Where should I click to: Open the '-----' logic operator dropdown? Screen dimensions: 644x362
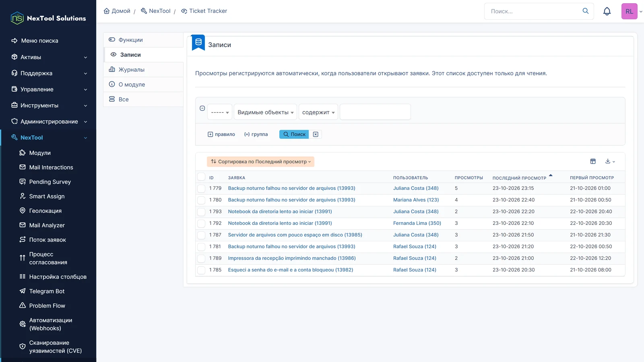[220, 112]
